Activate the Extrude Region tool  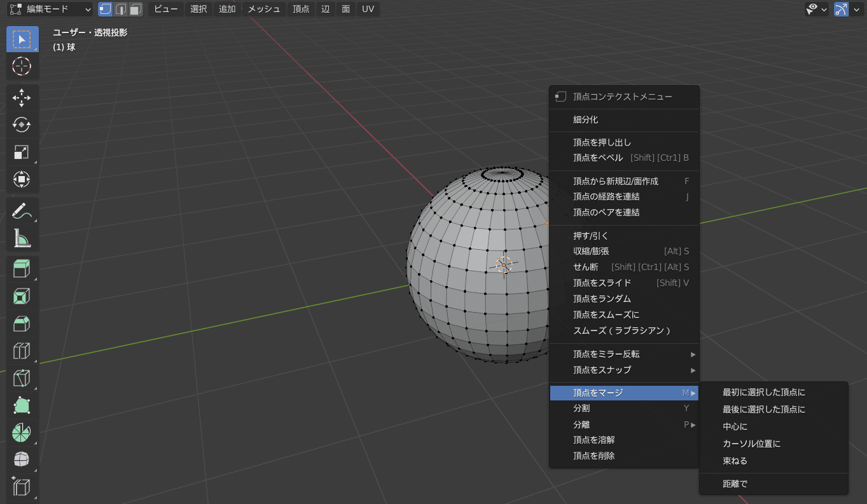pos(22,269)
